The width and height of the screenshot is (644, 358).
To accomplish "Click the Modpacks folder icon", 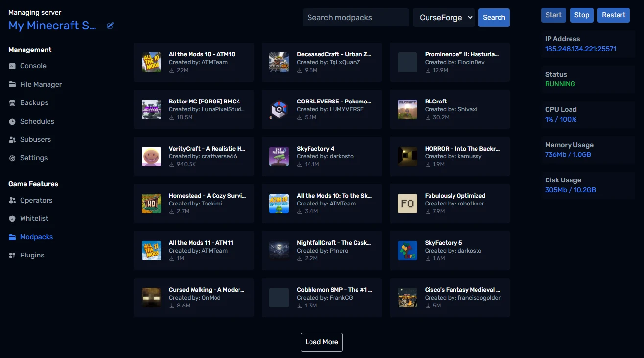I will pyautogui.click(x=12, y=237).
